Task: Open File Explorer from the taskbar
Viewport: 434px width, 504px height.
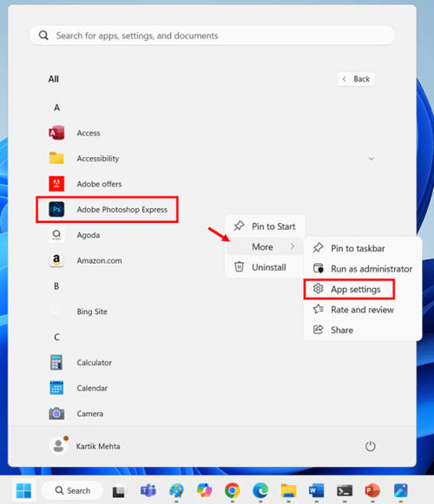Action: (x=288, y=490)
